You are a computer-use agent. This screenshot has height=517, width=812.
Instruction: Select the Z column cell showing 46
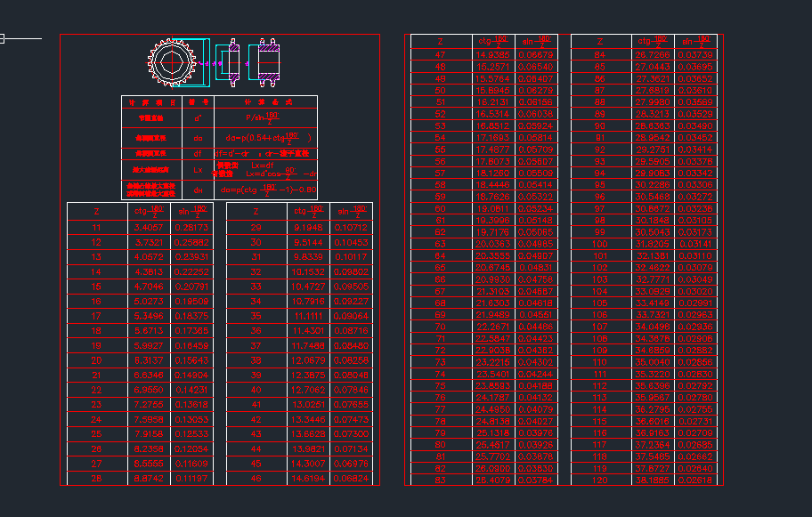(256, 479)
